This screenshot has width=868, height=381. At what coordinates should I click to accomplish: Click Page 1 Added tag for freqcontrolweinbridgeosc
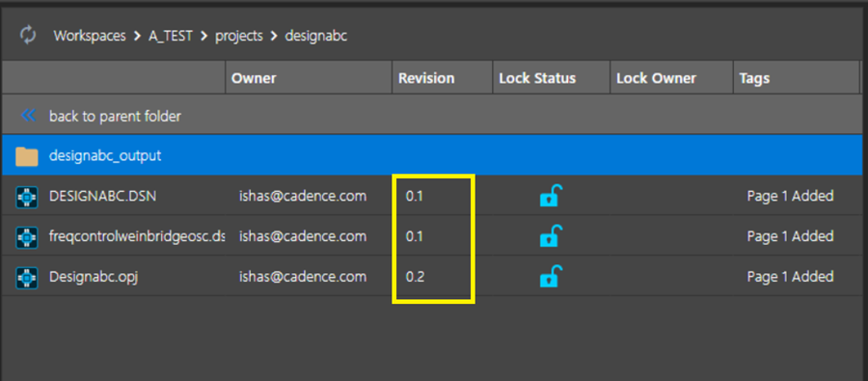click(790, 236)
